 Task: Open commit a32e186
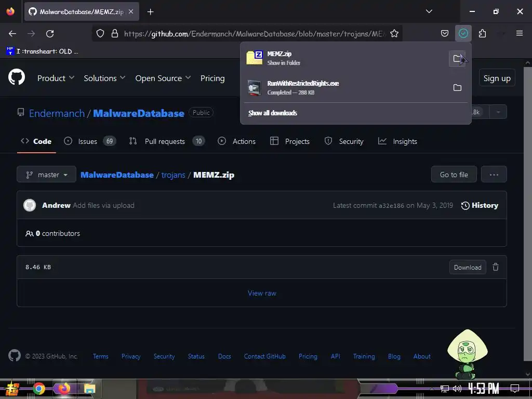[391, 205]
